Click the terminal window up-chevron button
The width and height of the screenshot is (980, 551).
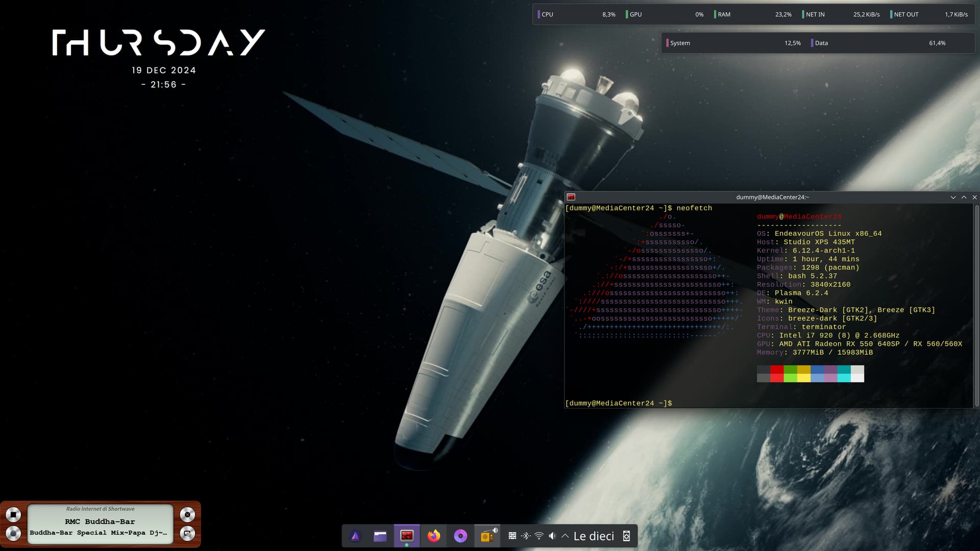tap(964, 197)
